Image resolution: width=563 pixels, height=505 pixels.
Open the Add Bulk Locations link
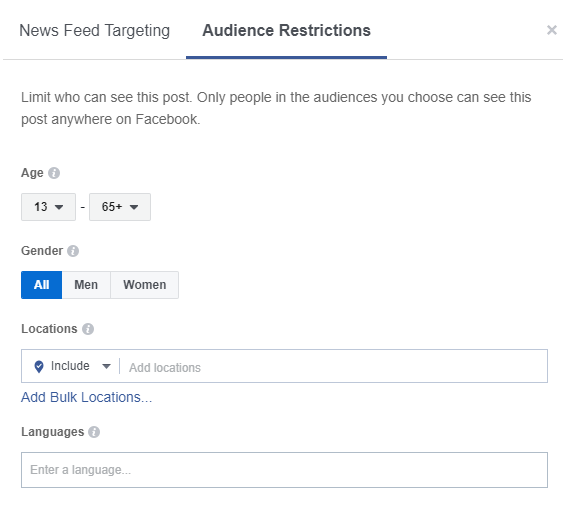coord(87,397)
